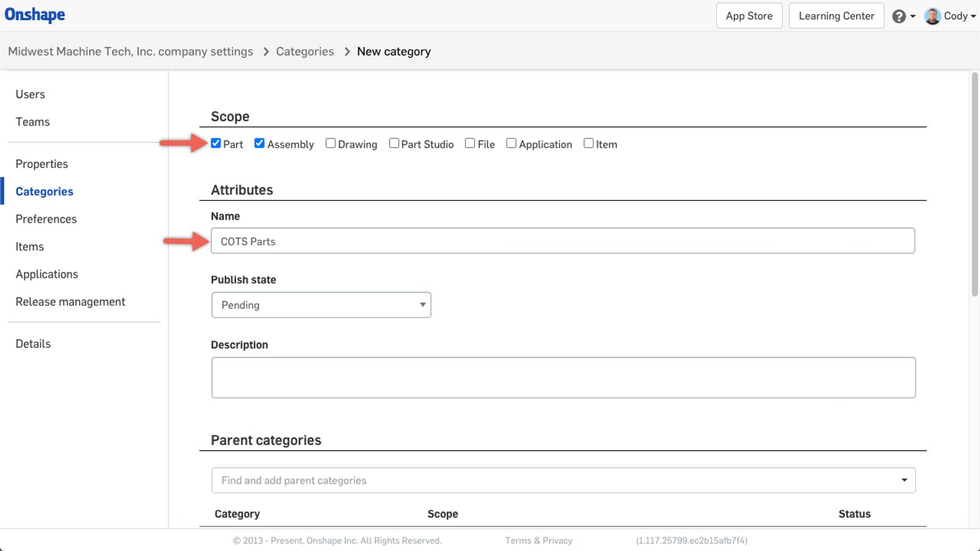Open the help question mark menu
The image size is (980, 551).
(x=899, y=17)
